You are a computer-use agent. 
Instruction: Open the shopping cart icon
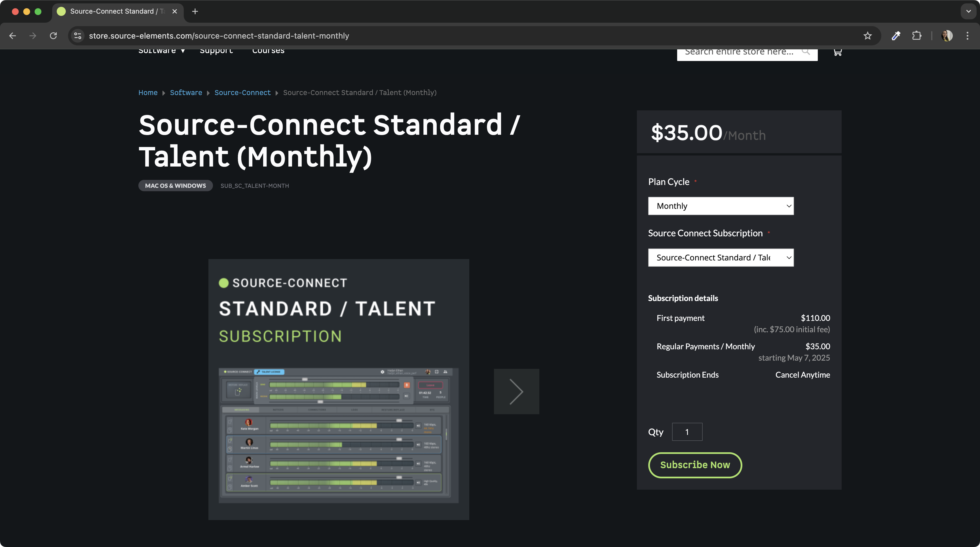point(837,52)
